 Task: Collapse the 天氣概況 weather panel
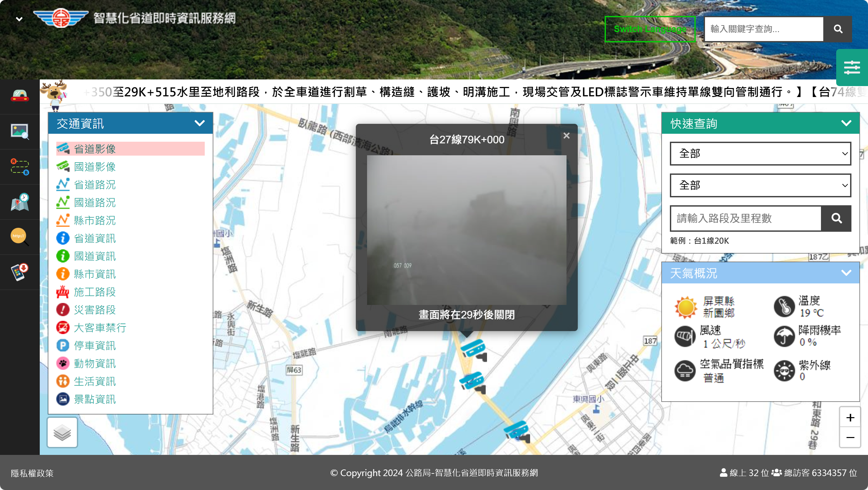[x=846, y=273]
